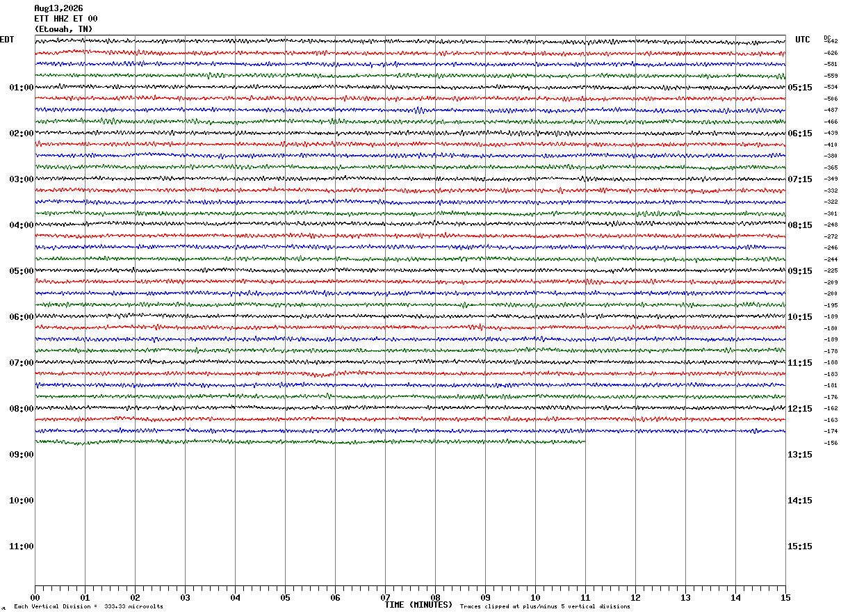This screenshot has width=841, height=616.
Task: Select the DC offset value '-380'
Action: [831, 156]
